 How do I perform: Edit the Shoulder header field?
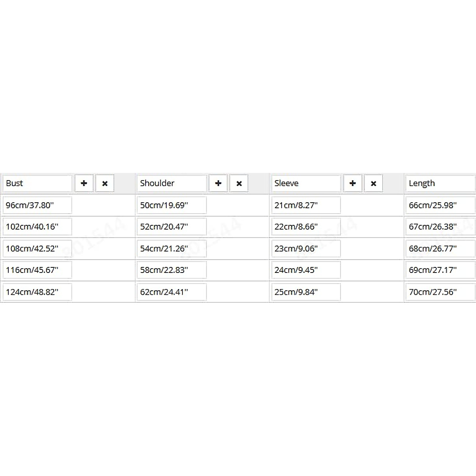[171, 183]
